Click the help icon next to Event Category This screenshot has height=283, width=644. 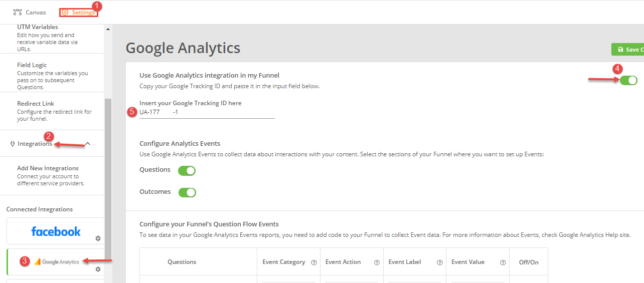(314, 262)
